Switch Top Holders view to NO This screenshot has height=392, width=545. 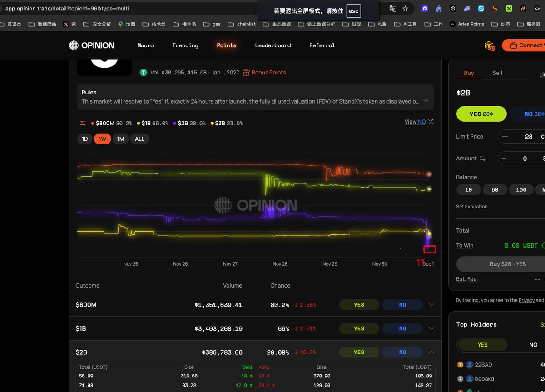(534, 345)
